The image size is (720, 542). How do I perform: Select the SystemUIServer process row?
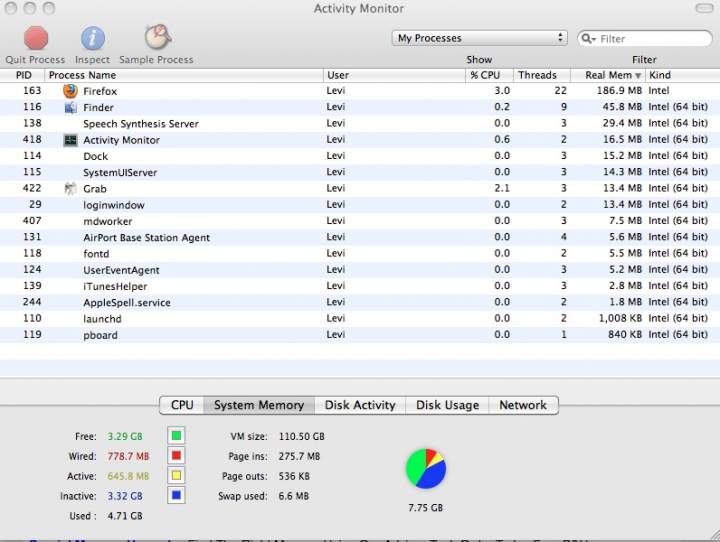click(x=360, y=172)
